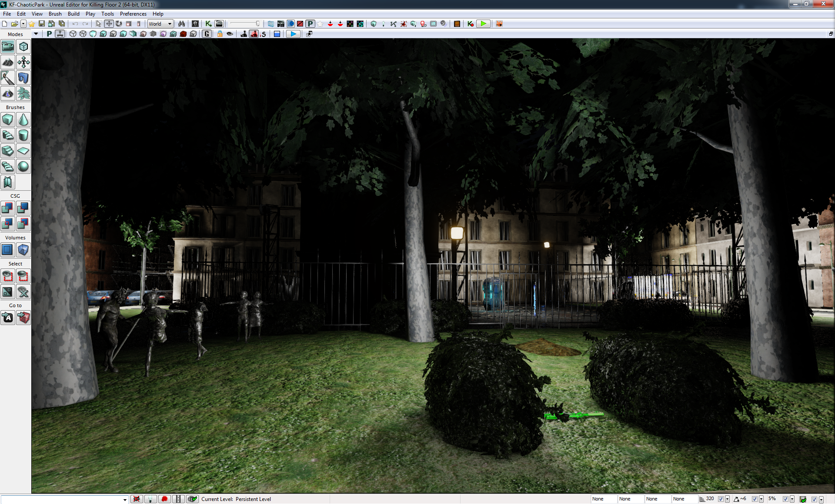
Task: Open the File menu
Action: 7,14
